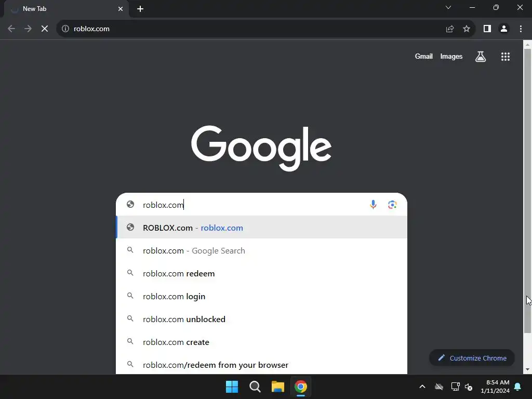The width and height of the screenshot is (532, 399).
Task: Click Customize Chrome button
Action: point(472,358)
